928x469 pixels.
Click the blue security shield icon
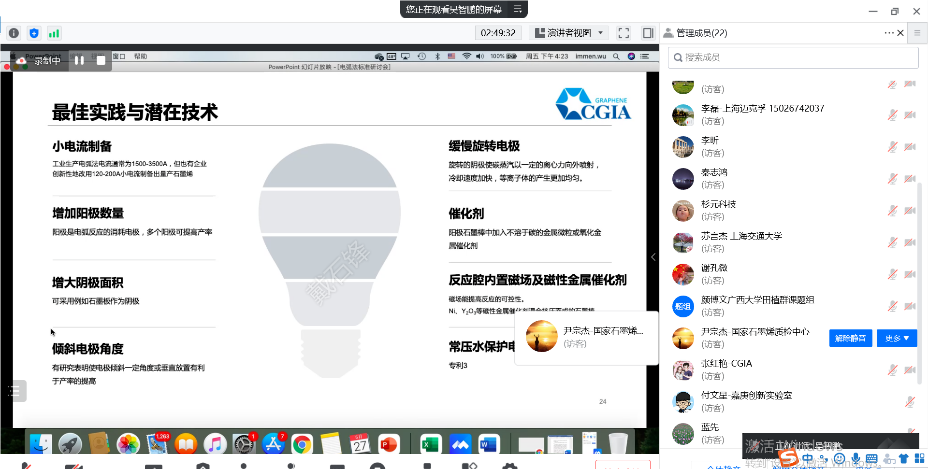pos(34,33)
